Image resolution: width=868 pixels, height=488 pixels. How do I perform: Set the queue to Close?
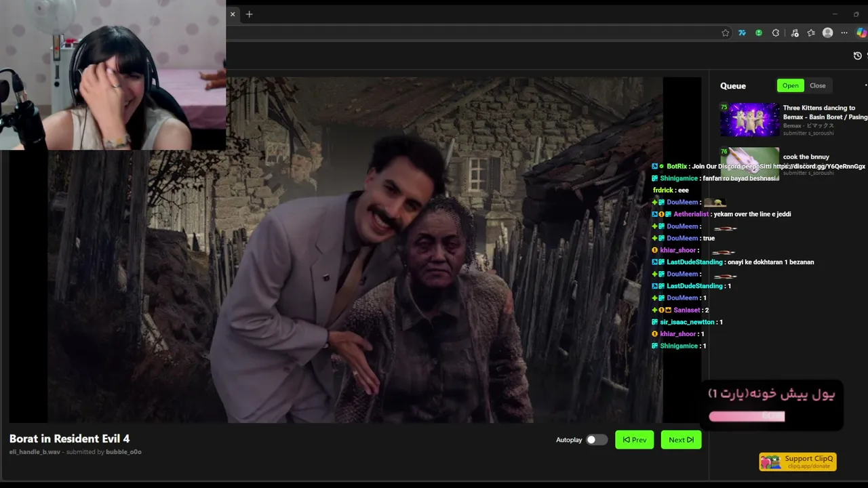click(x=818, y=85)
